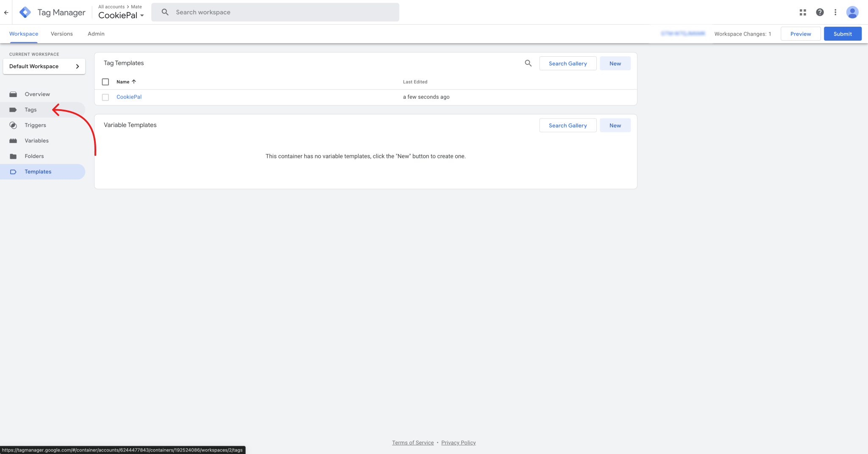868x454 pixels.
Task: Check the CookiePal row checkbox
Action: point(106,97)
